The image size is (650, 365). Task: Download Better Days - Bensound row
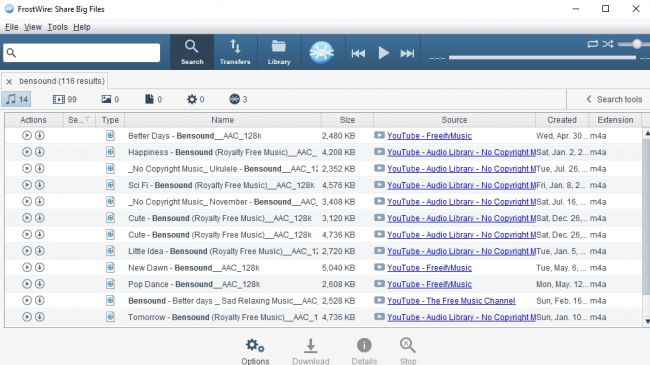pos(40,135)
